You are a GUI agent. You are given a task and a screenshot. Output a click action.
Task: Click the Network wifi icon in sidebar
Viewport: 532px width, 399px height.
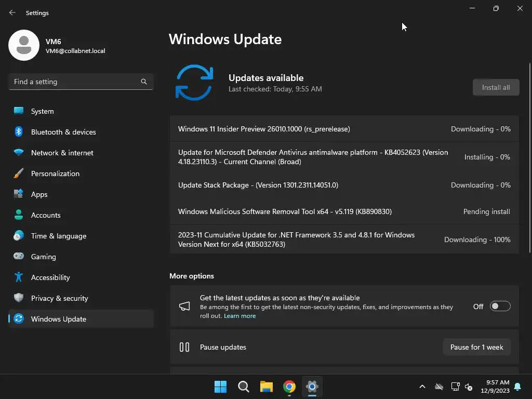click(x=19, y=152)
